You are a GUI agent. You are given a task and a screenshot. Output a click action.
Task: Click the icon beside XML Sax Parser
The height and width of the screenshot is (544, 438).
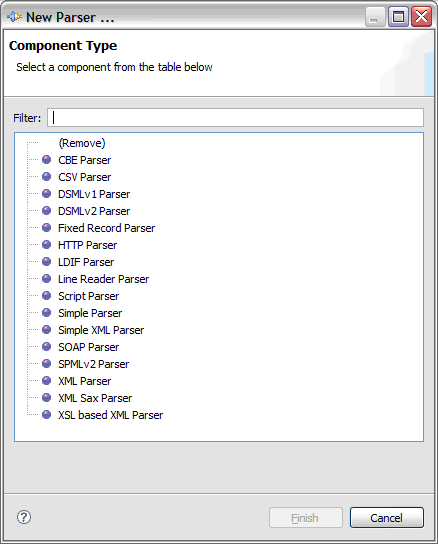pos(47,398)
